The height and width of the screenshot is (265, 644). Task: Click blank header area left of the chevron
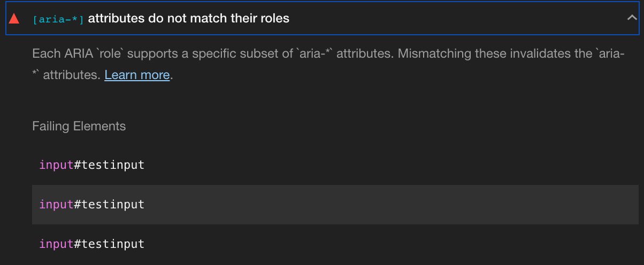tap(455, 19)
